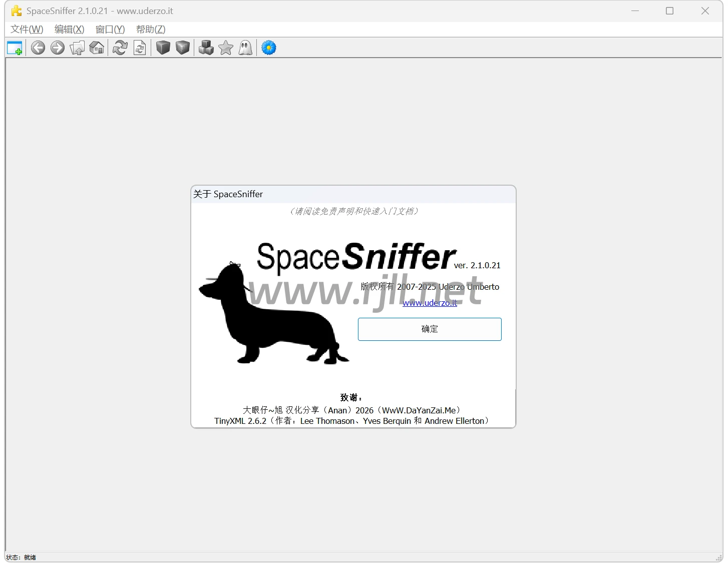Click the double-arrow rescan icon

tap(120, 48)
